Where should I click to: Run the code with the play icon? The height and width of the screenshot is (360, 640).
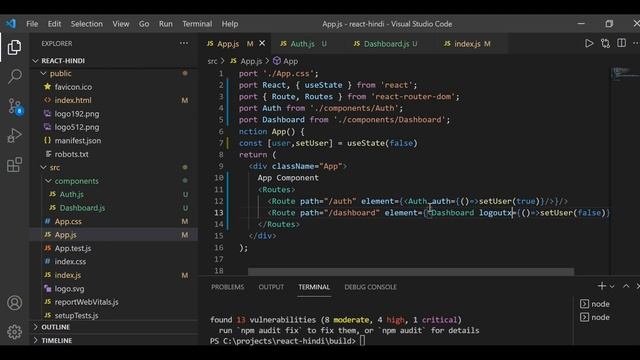click(589, 43)
